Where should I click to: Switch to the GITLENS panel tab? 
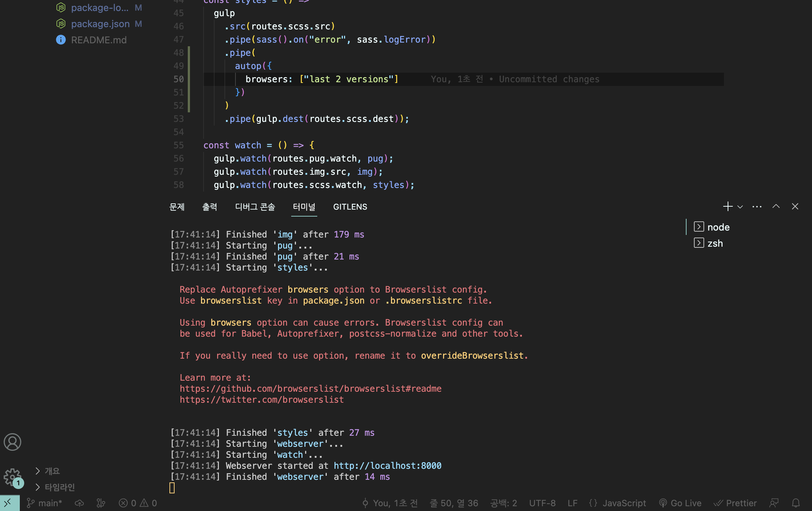coord(350,207)
